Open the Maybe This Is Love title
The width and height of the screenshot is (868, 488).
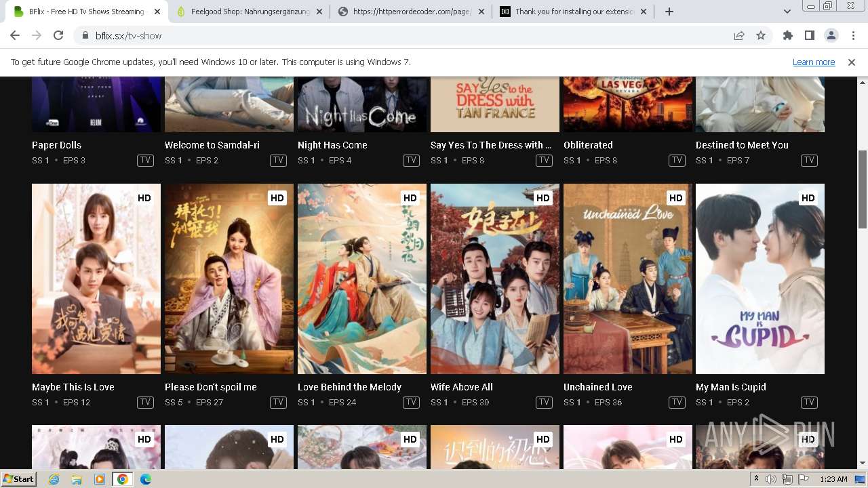[73, 387]
